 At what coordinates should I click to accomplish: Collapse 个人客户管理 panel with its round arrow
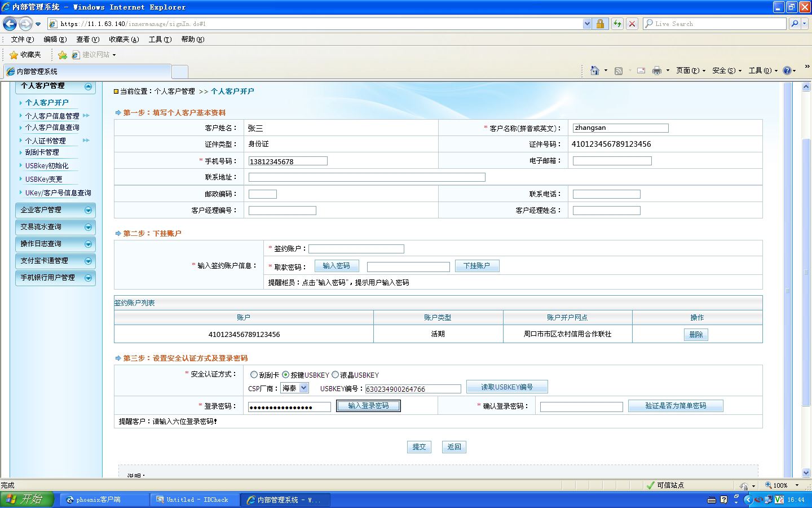88,86
